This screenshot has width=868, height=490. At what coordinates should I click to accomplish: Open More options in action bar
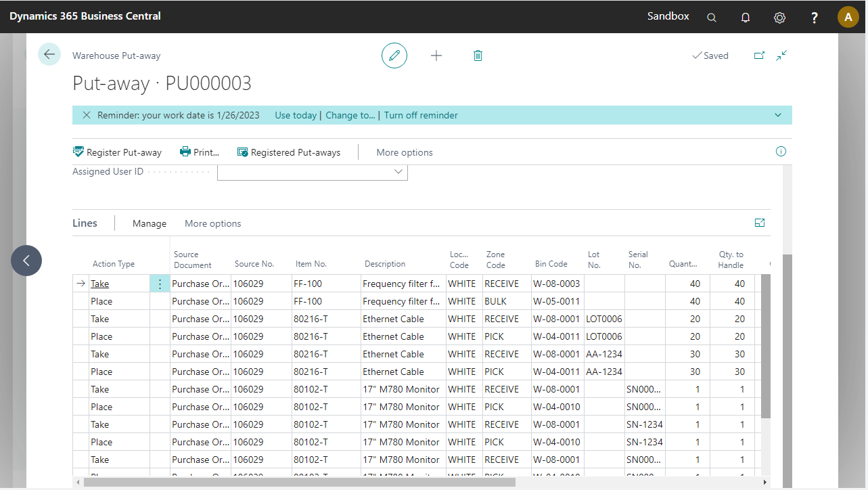pos(405,152)
